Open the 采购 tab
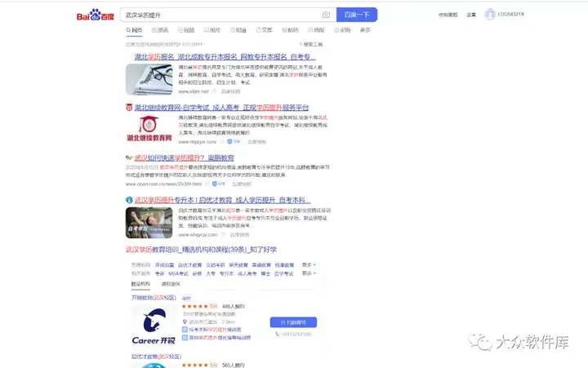Image resolution: width=588 pixels, height=368 pixels. point(342,30)
